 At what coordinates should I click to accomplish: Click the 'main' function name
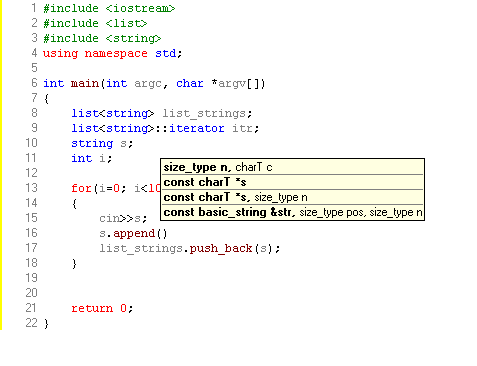pyautogui.click(x=85, y=83)
